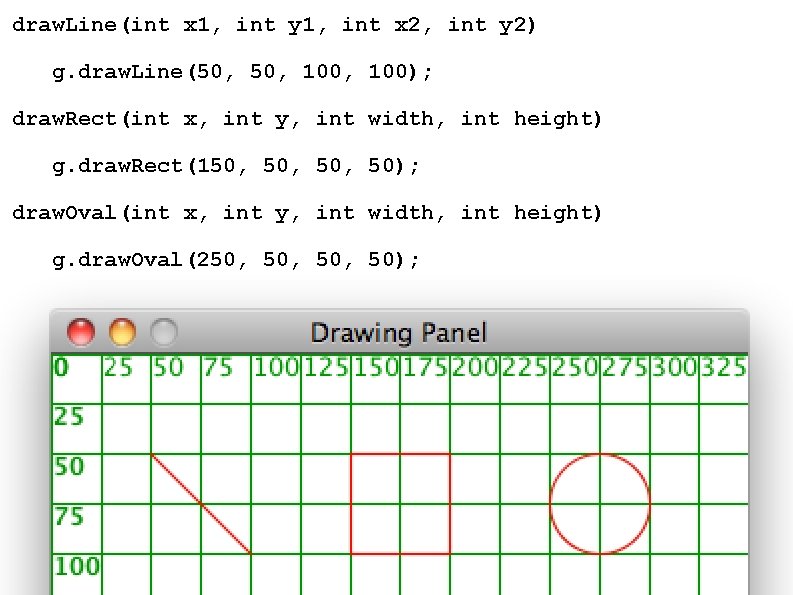
Task: Click the drawLine method signature text
Action: point(274,25)
